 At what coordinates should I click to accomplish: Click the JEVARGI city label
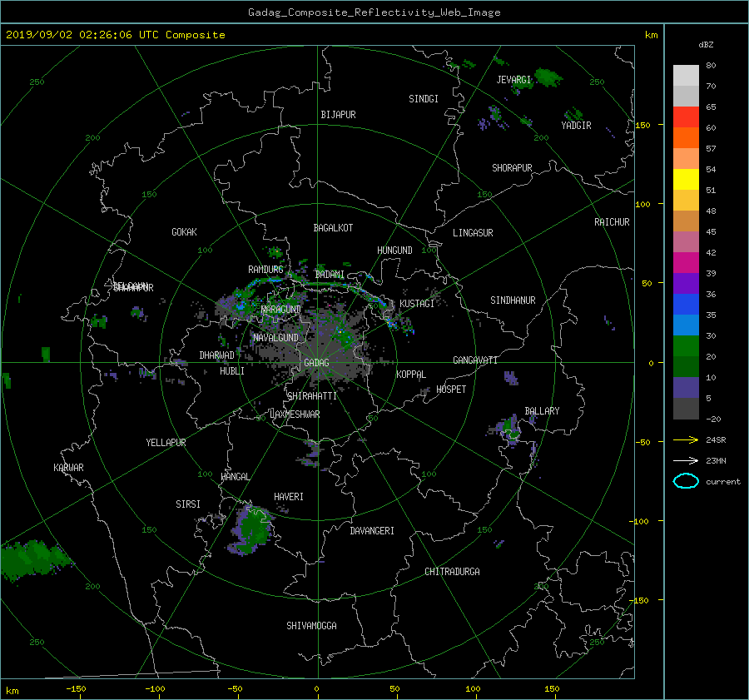[x=513, y=80]
